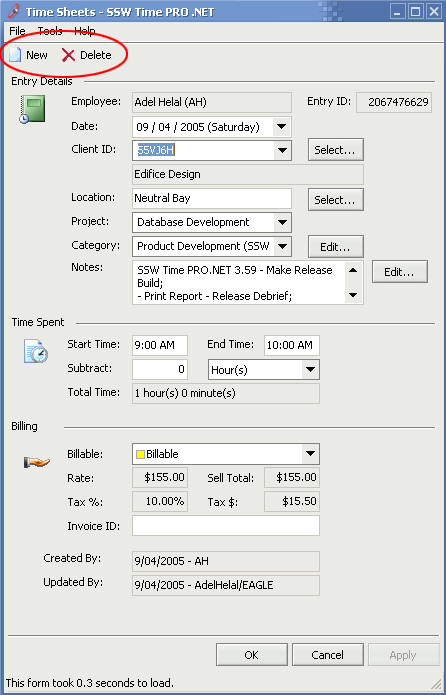446x695 pixels.
Task: Click the app icon in title bar
Action: pyautogui.click(x=14, y=11)
